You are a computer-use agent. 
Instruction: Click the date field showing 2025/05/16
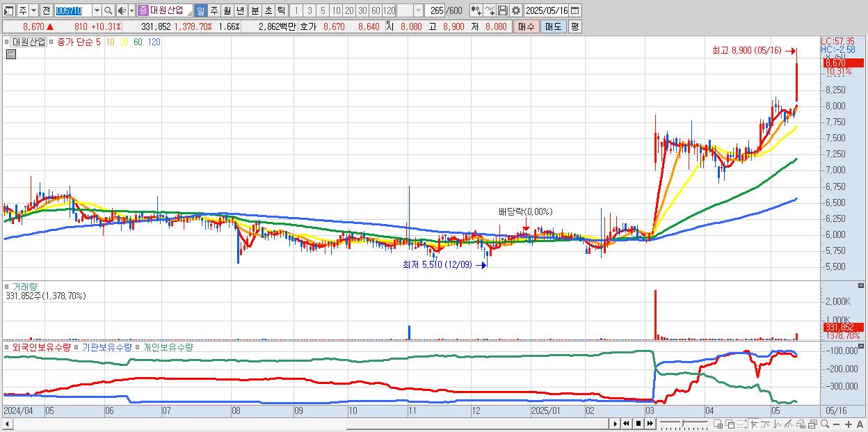coord(547,10)
